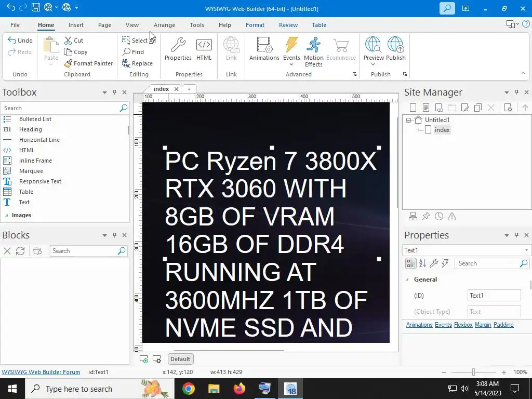532x399 pixels.
Task: Open the Toolbox panel options arrow
Action: [x=104, y=92]
